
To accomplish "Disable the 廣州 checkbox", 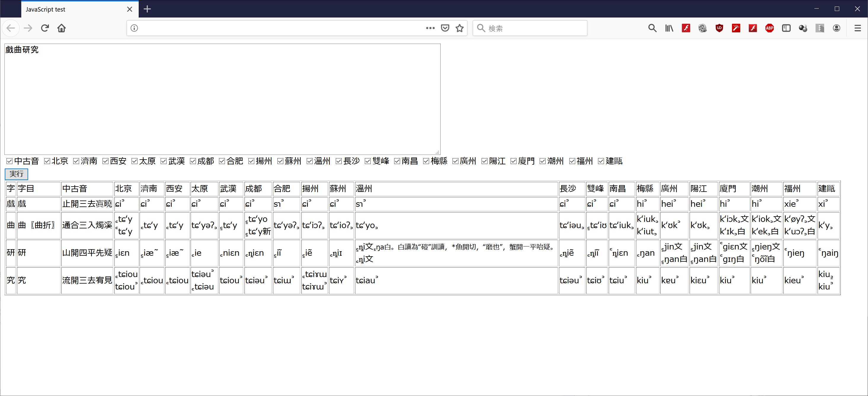I will point(455,161).
